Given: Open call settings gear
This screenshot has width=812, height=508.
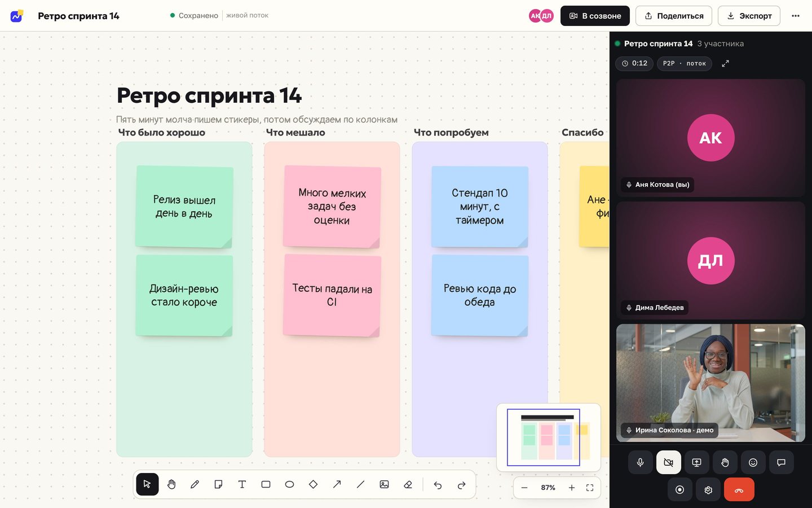Looking at the screenshot, I should coord(708,489).
